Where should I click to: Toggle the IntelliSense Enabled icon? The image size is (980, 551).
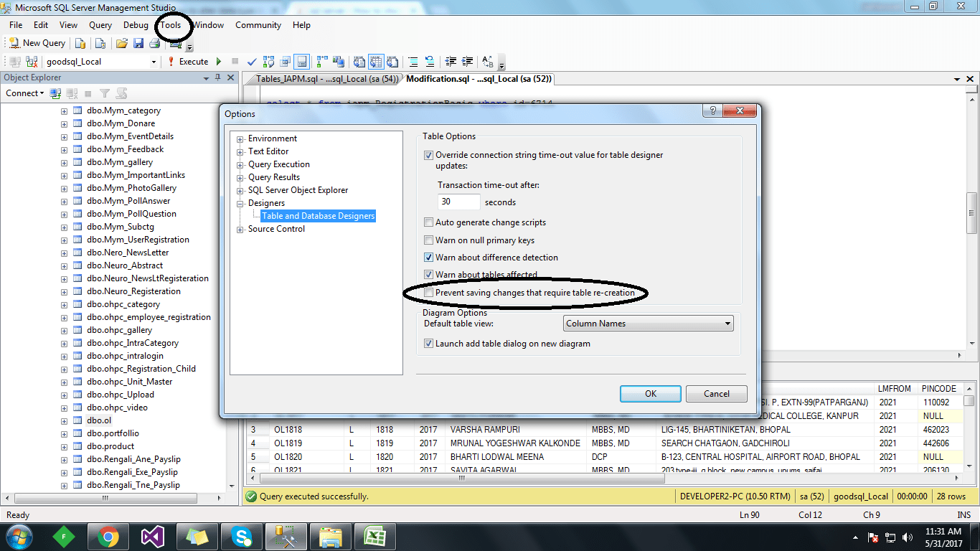click(x=302, y=62)
